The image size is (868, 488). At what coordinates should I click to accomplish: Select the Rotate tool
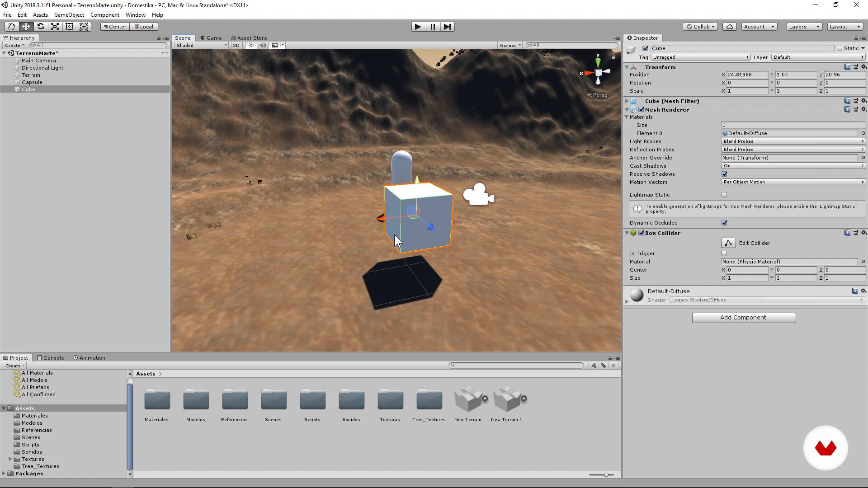pos(40,27)
